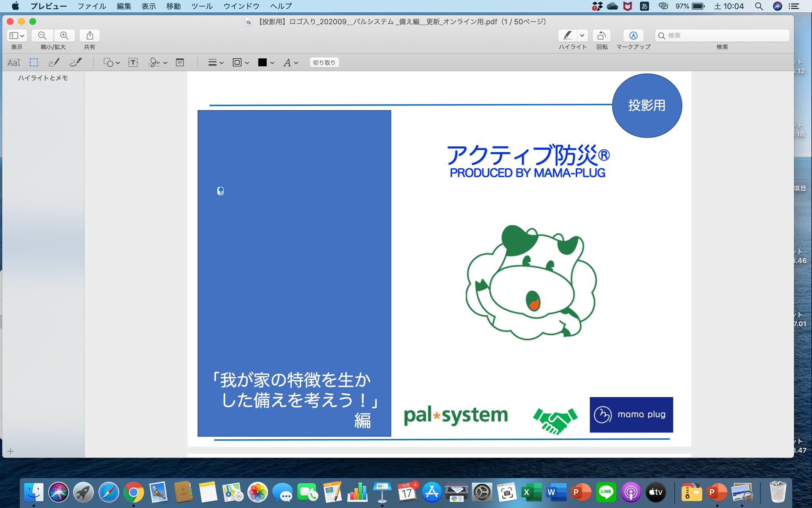Viewport: 812px width, 508px height.
Task: Click the PDF title proxy icon
Action: click(249, 22)
